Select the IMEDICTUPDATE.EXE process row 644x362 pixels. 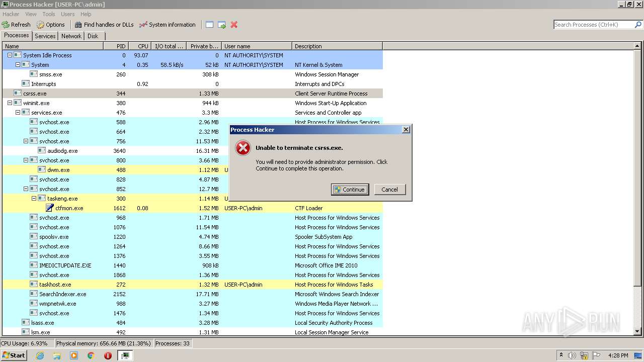point(193,265)
